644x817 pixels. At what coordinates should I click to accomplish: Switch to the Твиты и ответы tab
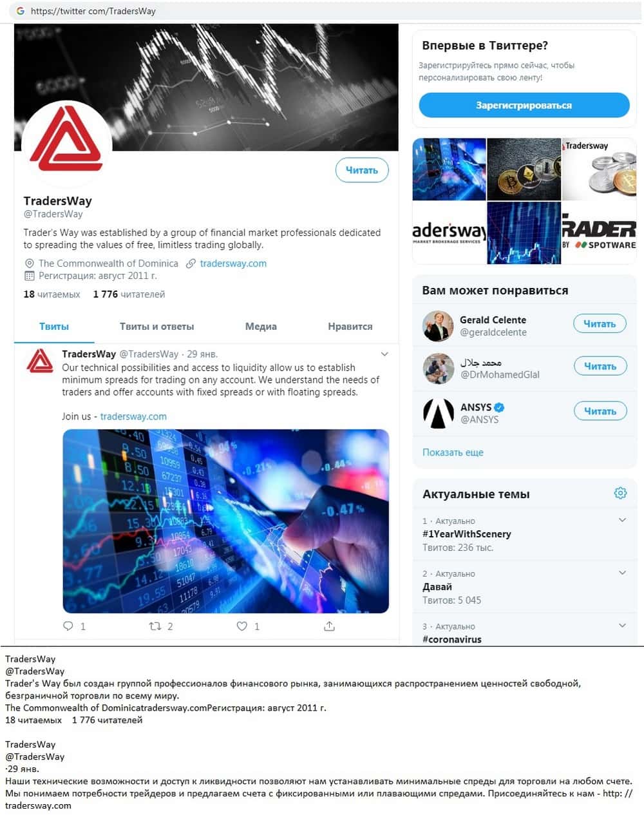[156, 327]
